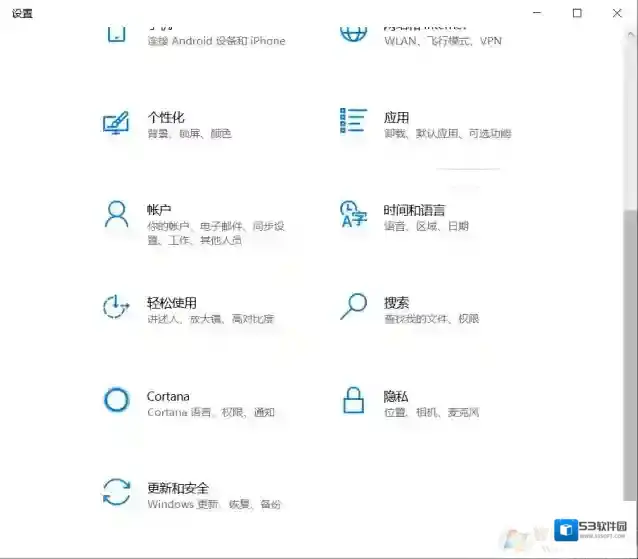Select the 隐私 heading text
The width and height of the screenshot is (638, 559).
pyautogui.click(x=396, y=396)
